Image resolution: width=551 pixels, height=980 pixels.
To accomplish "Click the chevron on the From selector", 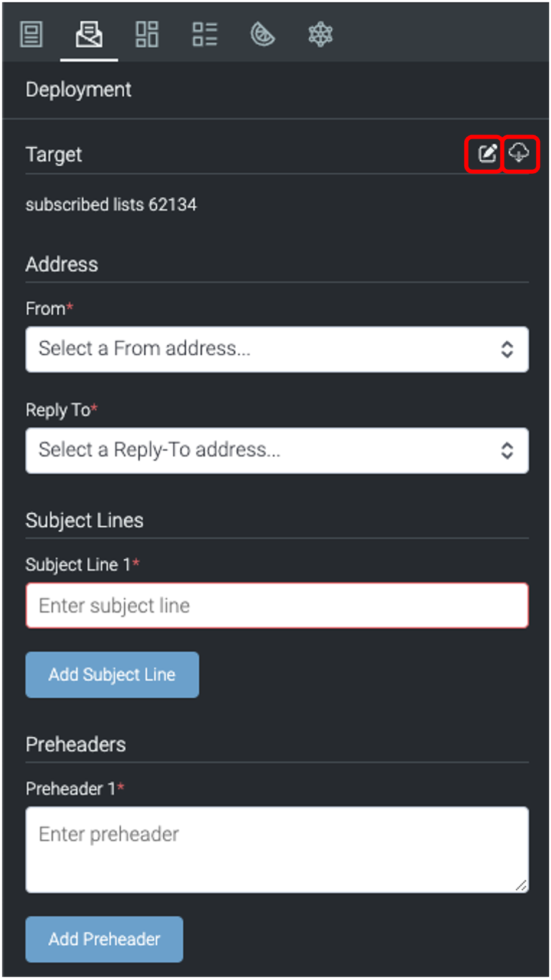I will [x=507, y=349].
